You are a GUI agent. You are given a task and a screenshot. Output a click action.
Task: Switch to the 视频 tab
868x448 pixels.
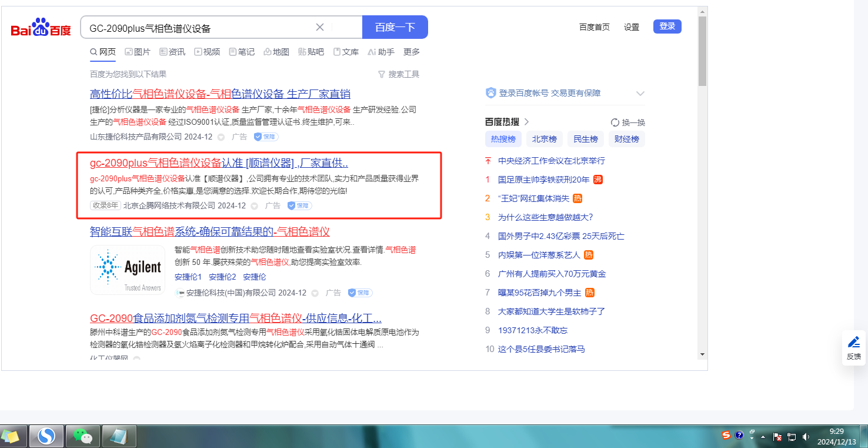click(x=207, y=52)
